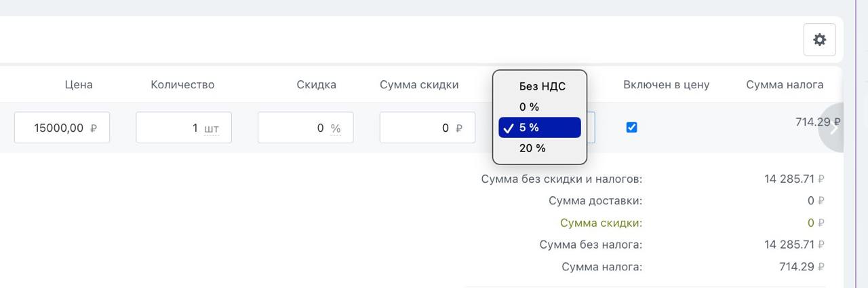
Task: Uncheck the "Включен в цену" checkbox
Action: click(x=631, y=127)
